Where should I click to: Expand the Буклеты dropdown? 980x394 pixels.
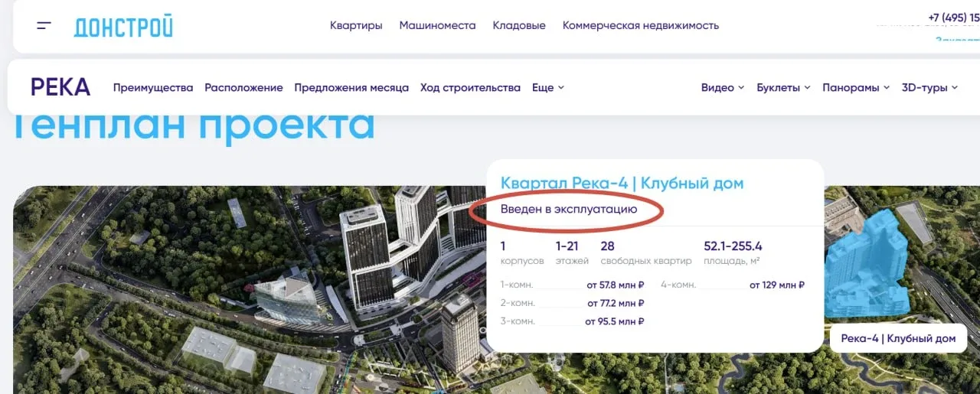coord(783,87)
